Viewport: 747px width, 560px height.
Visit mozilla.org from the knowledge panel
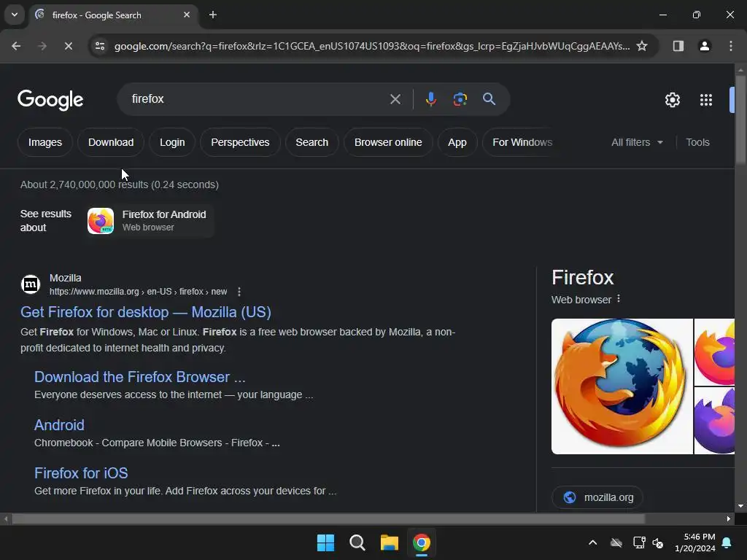click(x=597, y=497)
